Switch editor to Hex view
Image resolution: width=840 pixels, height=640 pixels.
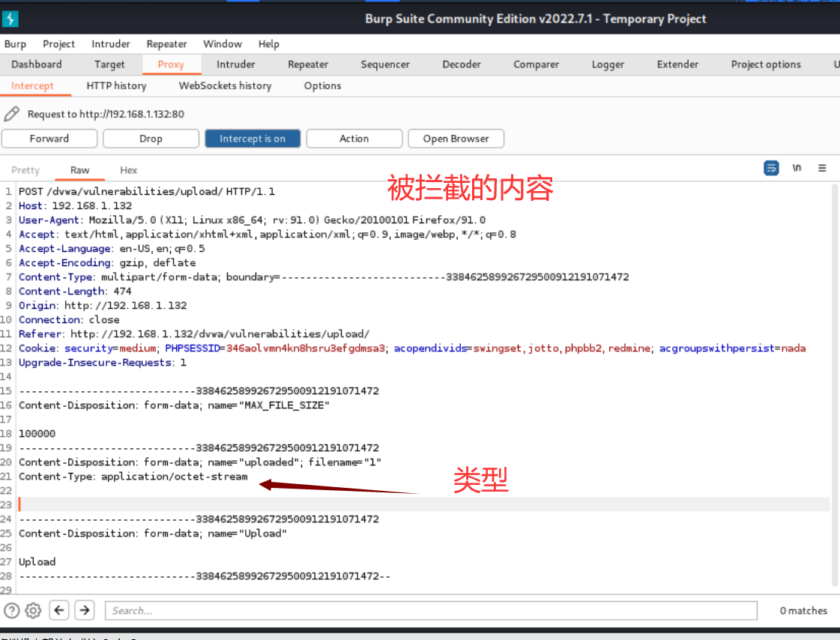[129, 170]
